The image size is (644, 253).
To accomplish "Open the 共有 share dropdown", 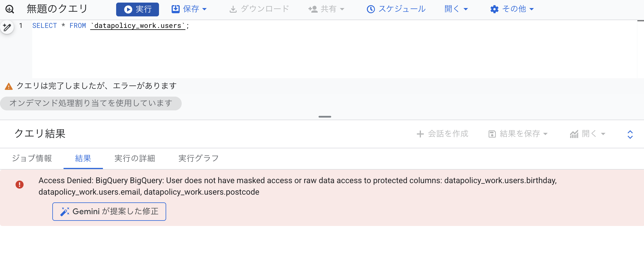I will click(326, 9).
